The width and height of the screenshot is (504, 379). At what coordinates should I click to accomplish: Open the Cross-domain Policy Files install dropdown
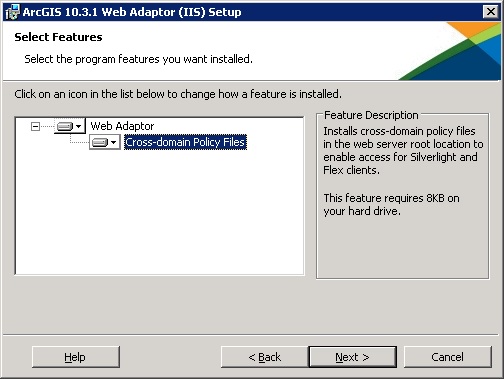point(105,142)
